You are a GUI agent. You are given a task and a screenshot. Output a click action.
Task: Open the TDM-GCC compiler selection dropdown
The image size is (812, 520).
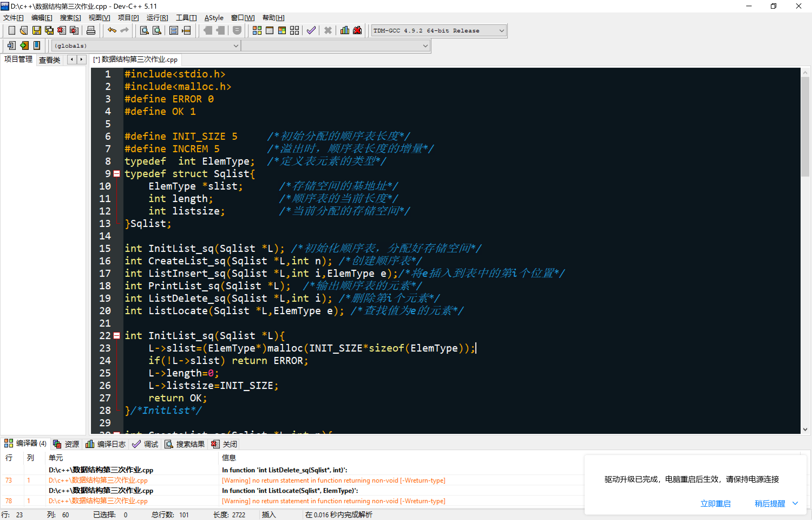pyautogui.click(x=501, y=31)
